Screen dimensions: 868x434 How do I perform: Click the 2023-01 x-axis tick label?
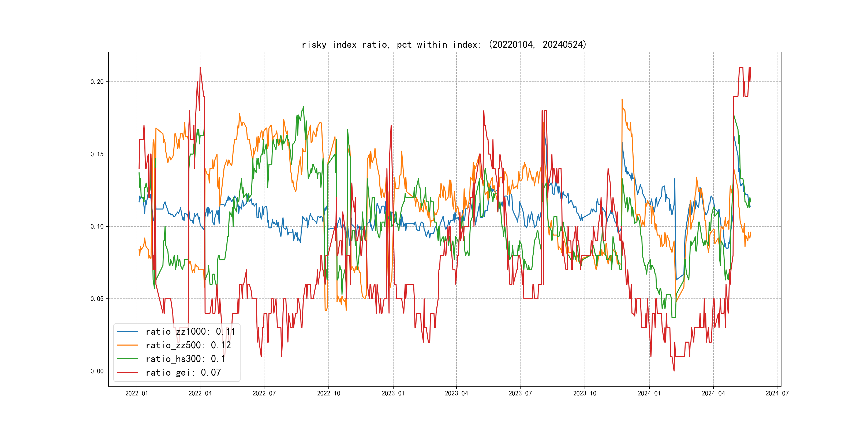pos(393,393)
